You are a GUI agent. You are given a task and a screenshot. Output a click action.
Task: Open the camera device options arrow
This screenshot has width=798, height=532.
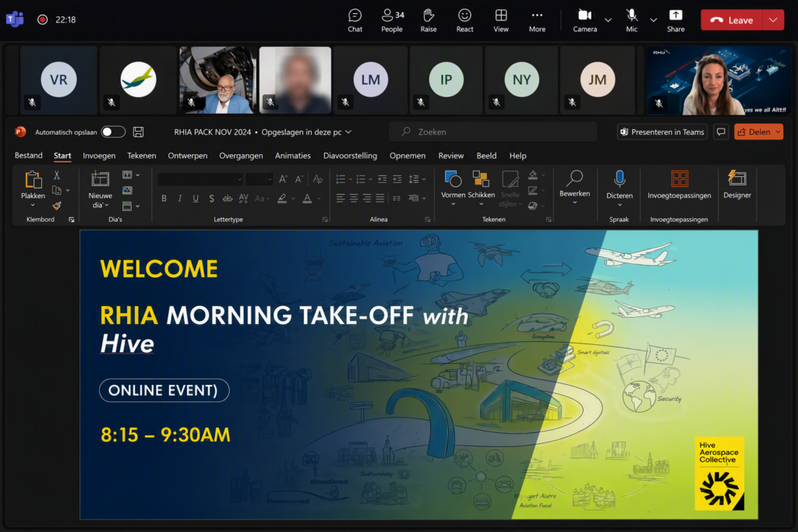tap(608, 19)
